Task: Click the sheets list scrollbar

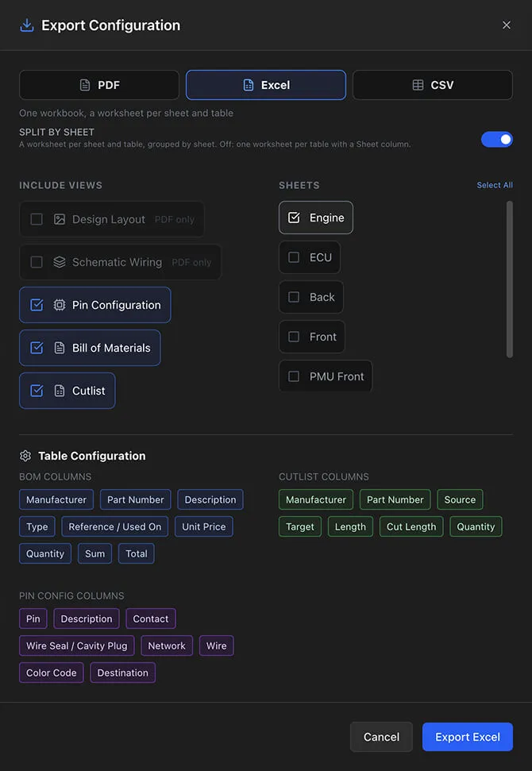Action: pyautogui.click(x=510, y=279)
